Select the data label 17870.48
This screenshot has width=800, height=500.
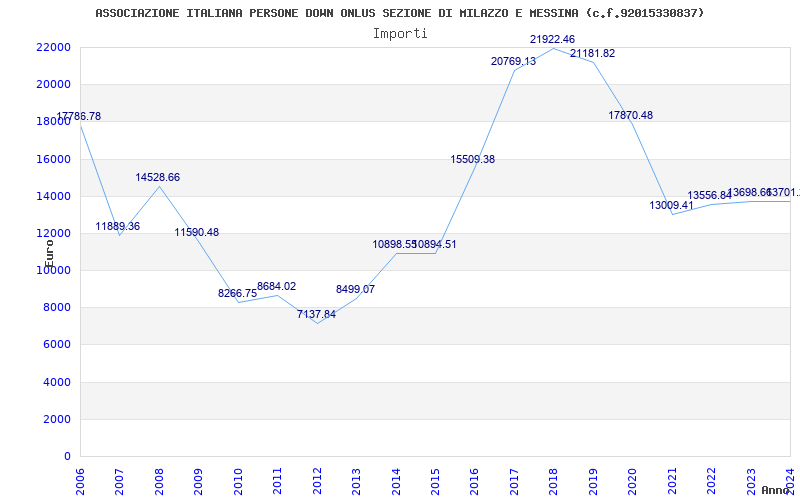tap(631, 116)
